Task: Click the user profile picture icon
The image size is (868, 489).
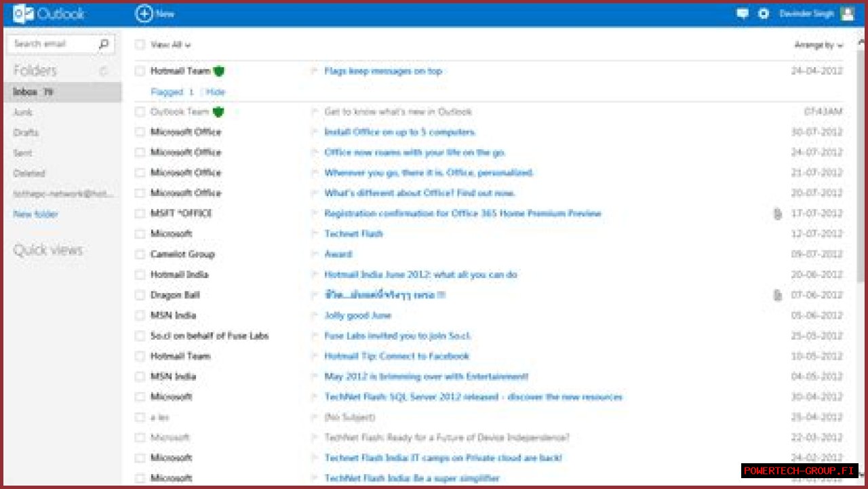Action: point(847,14)
